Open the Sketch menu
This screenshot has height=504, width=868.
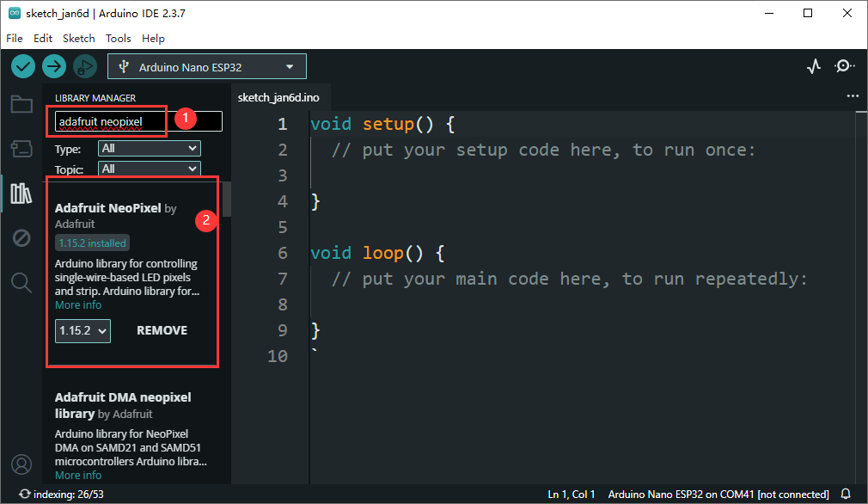click(78, 39)
